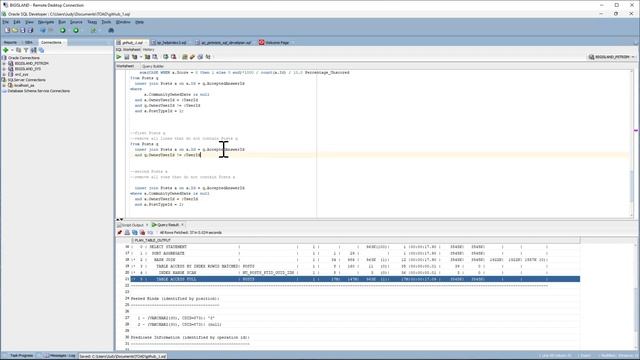This screenshot has height=360, width=640.
Task: Open the Source menu
Action: point(76,22)
